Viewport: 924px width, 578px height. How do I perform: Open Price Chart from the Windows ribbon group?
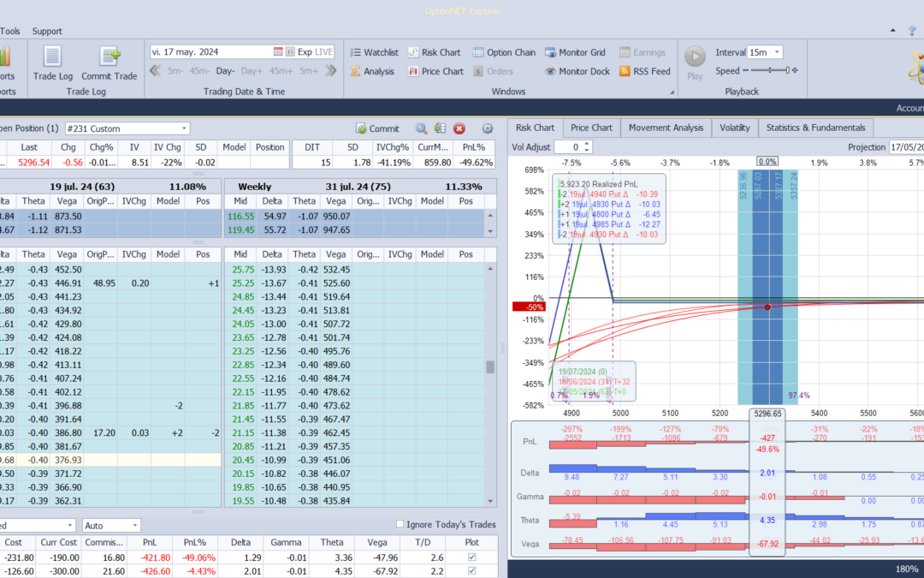(x=435, y=71)
